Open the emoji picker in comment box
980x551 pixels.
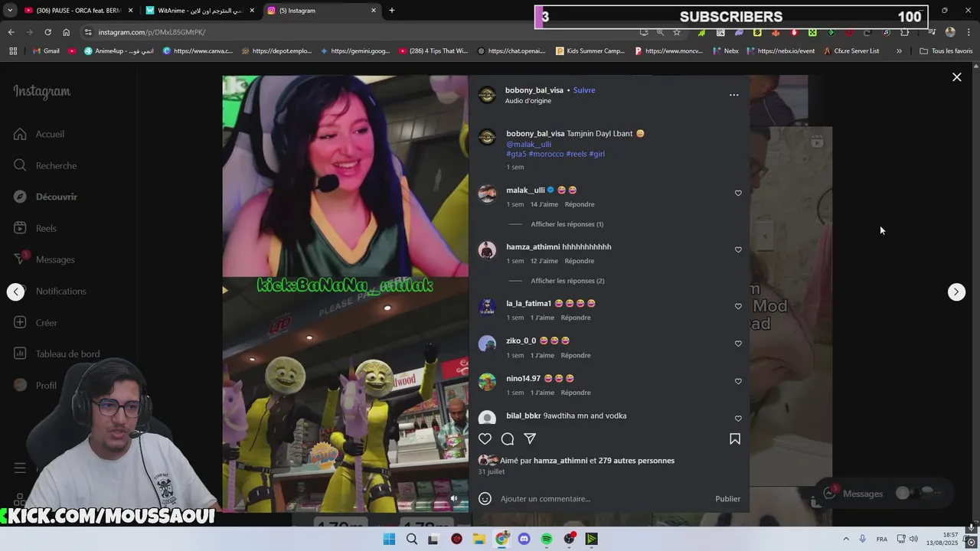tap(485, 498)
